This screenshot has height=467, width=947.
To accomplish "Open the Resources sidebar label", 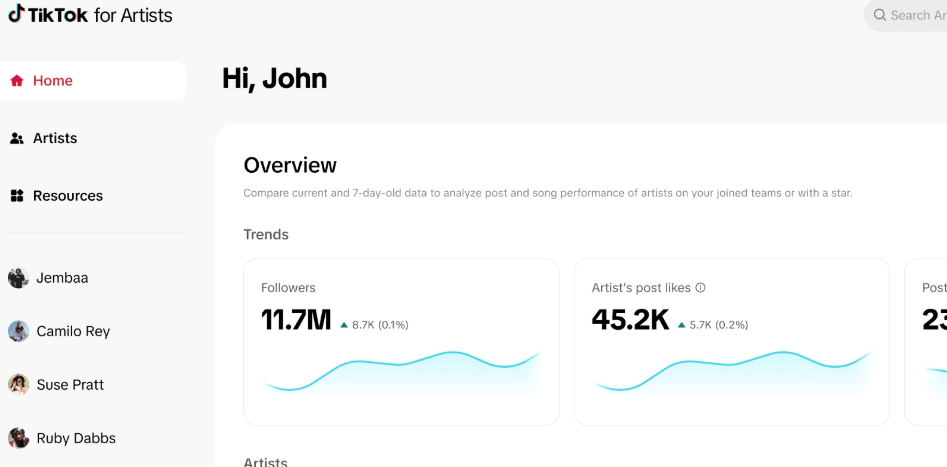I will tap(68, 196).
